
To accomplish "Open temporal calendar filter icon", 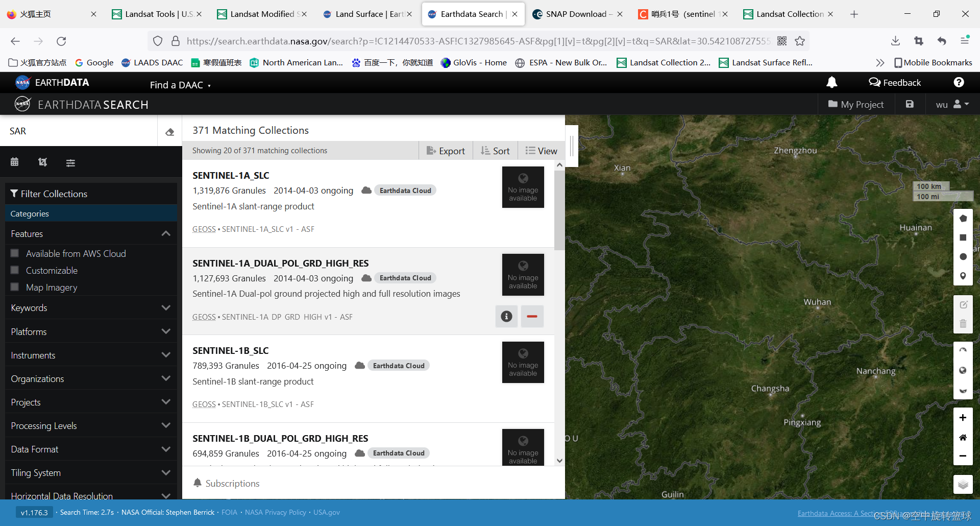I will click(x=14, y=162).
